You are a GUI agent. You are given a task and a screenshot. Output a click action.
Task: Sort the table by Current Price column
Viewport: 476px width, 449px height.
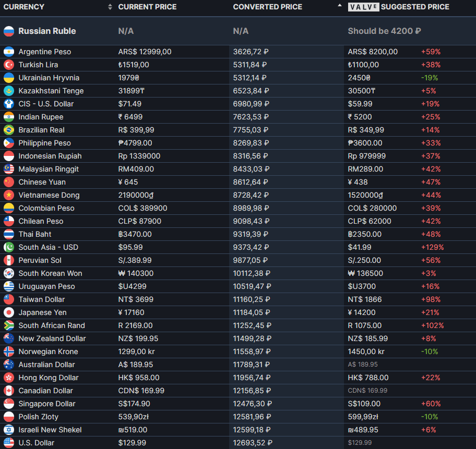(x=147, y=7)
